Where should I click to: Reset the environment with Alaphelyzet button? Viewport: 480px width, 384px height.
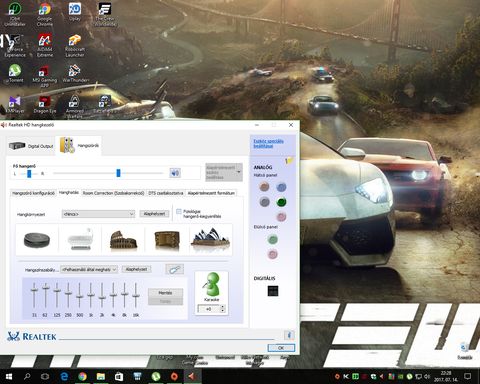click(154, 214)
